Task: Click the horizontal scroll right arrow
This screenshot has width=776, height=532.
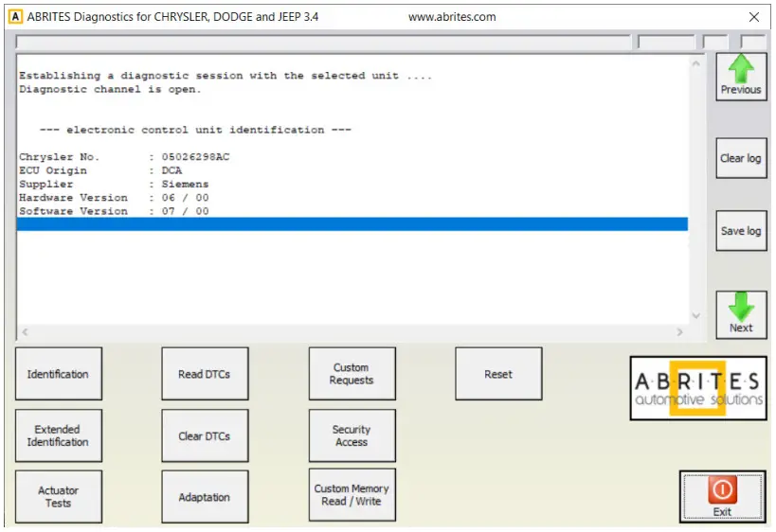Action: click(680, 332)
